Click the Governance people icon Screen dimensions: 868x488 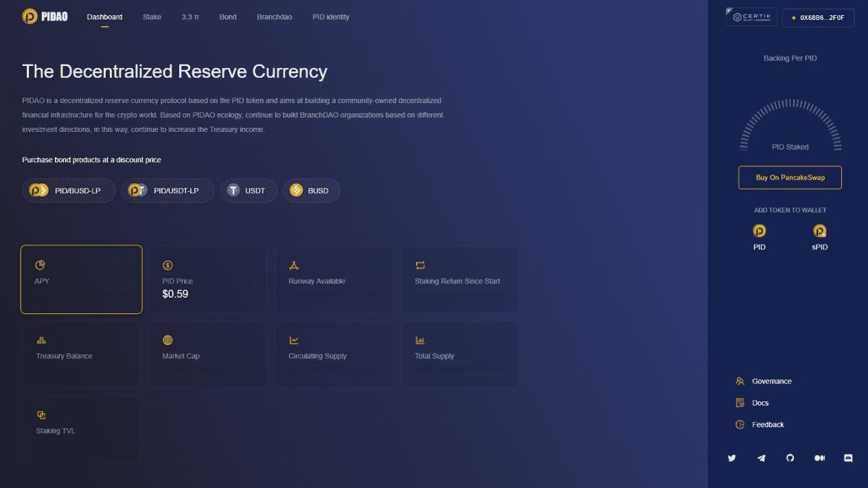coord(740,381)
